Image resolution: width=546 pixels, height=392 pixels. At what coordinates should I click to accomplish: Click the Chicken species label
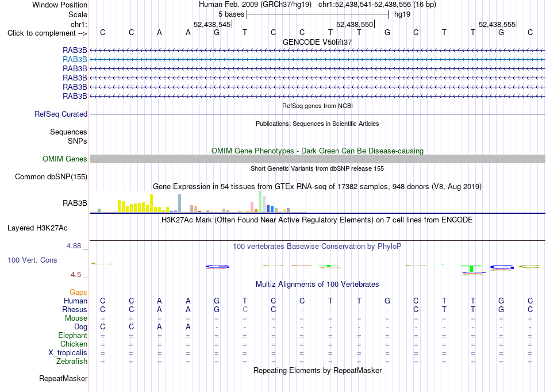[x=74, y=344]
